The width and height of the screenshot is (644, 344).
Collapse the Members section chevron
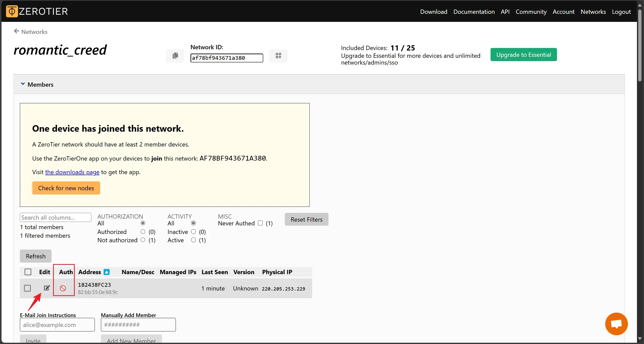tap(23, 84)
